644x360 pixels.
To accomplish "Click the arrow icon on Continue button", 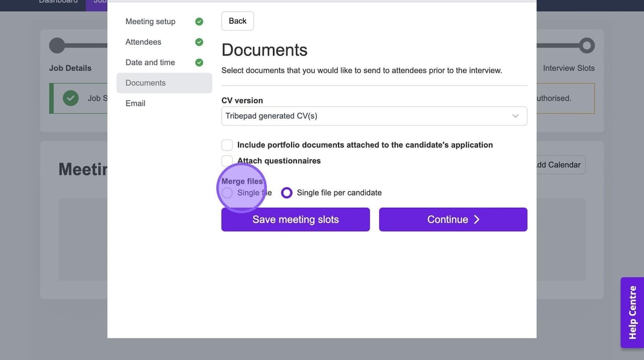I will coord(477,219).
